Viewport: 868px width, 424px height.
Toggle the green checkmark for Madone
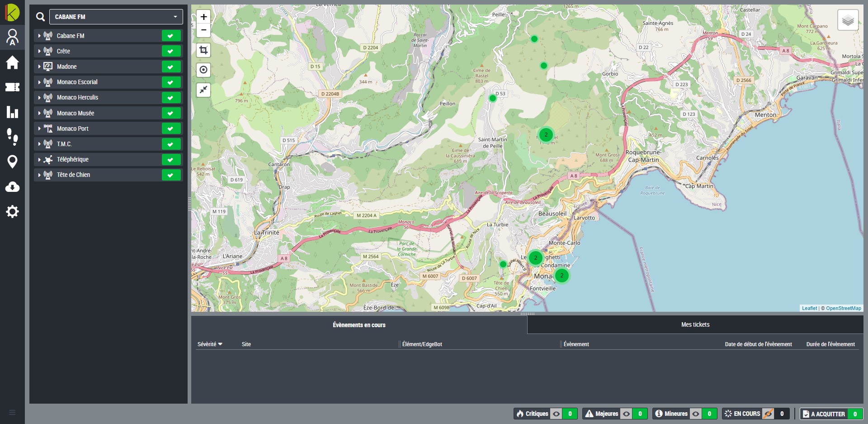tap(171, 67)
